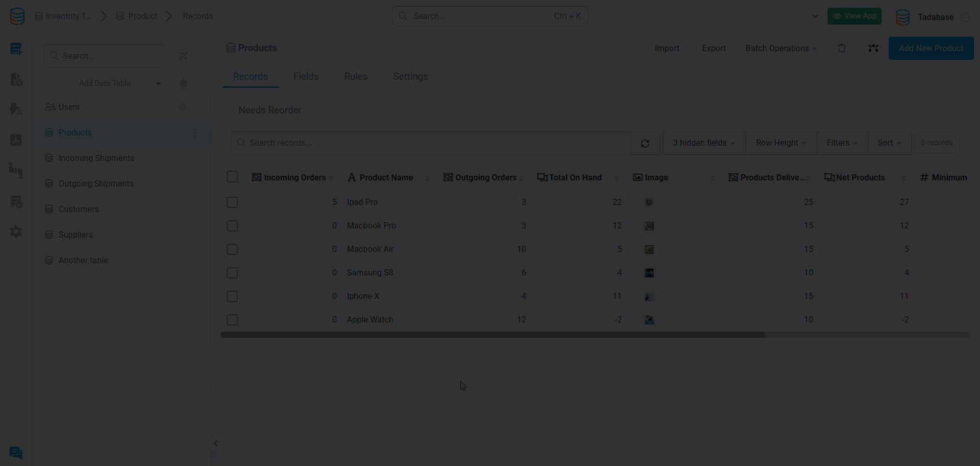Open the gear icon next to Add Data Table
980x466 pixels.
pyautogui.click(x=183, y=83)
